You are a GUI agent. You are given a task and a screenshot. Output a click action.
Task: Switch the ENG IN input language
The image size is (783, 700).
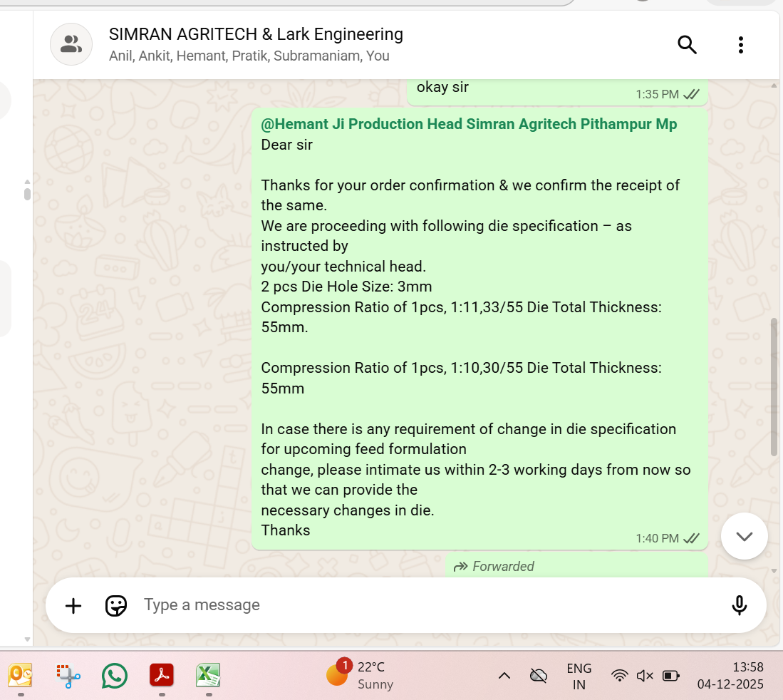579,676
